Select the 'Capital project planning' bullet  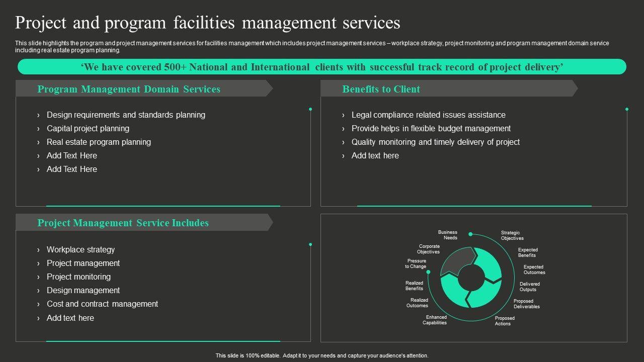tap(88, 128)
